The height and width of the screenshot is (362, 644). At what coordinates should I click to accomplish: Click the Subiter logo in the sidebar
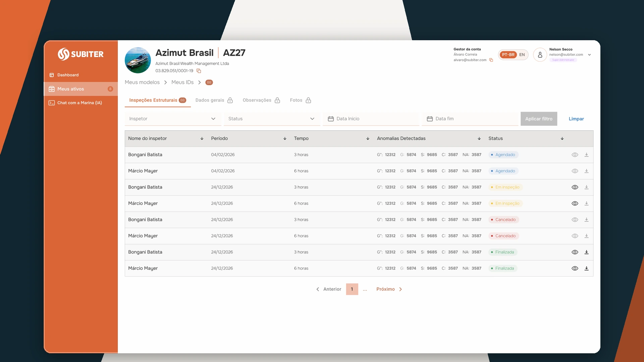[80, 54]
